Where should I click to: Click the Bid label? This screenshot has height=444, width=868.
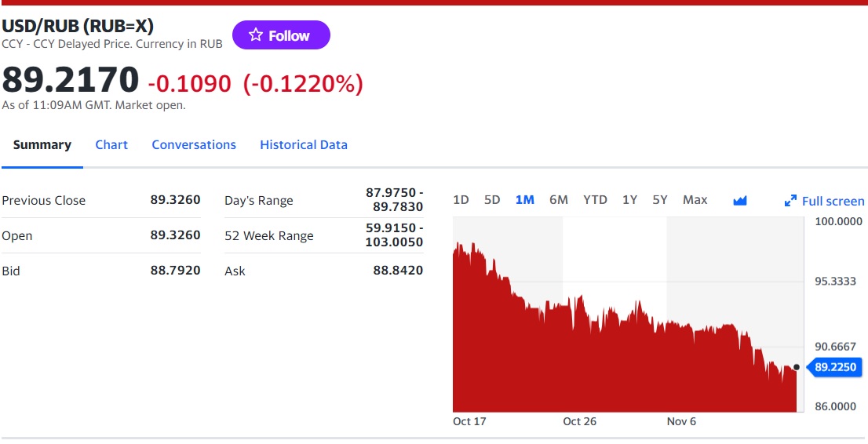(x=10, y=271)
